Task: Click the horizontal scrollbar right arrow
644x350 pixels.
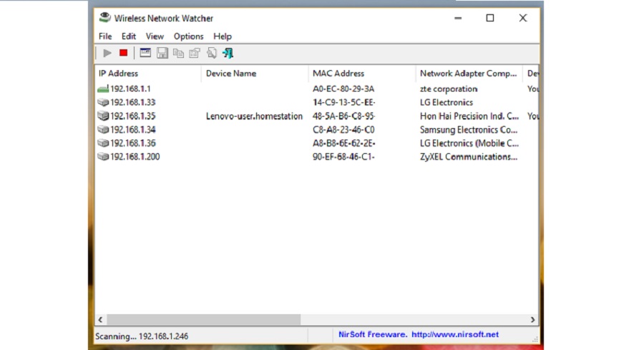Action: tap(533, 320)
